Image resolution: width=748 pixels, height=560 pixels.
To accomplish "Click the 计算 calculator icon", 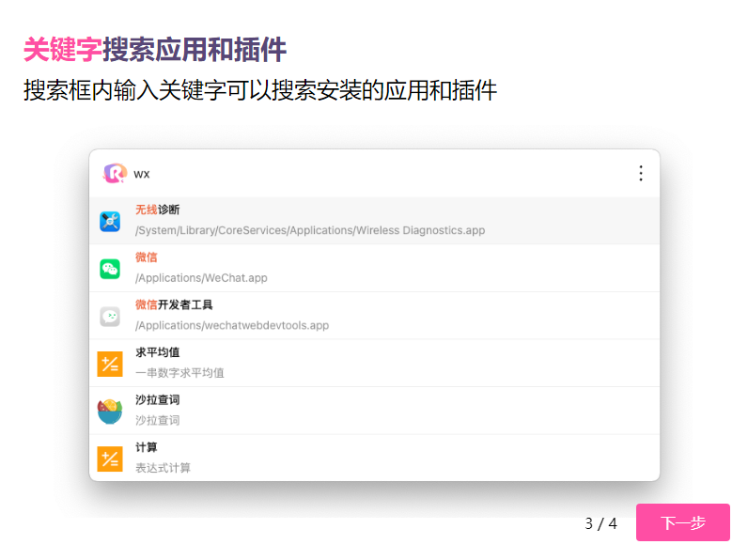I will tap(110, 459).
